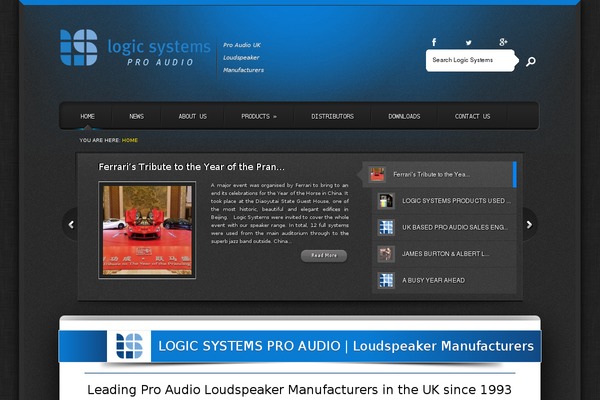Select Logic Systems Products Used slide entry

444,201
